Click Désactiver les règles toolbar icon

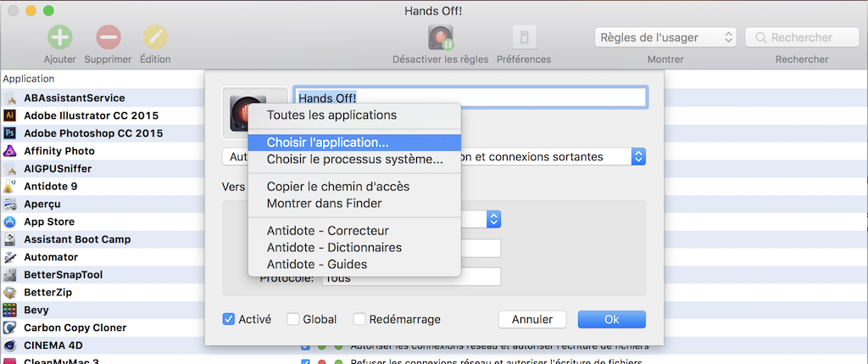[441, 37]
